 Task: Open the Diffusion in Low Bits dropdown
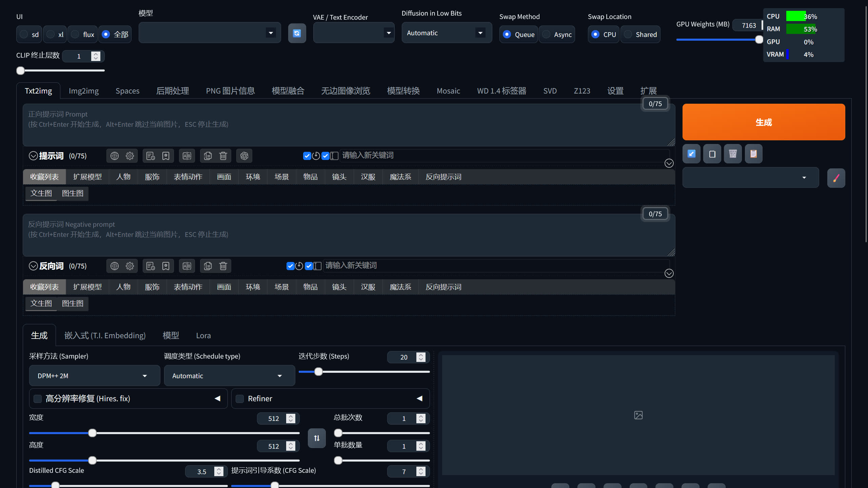pyautogui.click(x=447, y=33)
